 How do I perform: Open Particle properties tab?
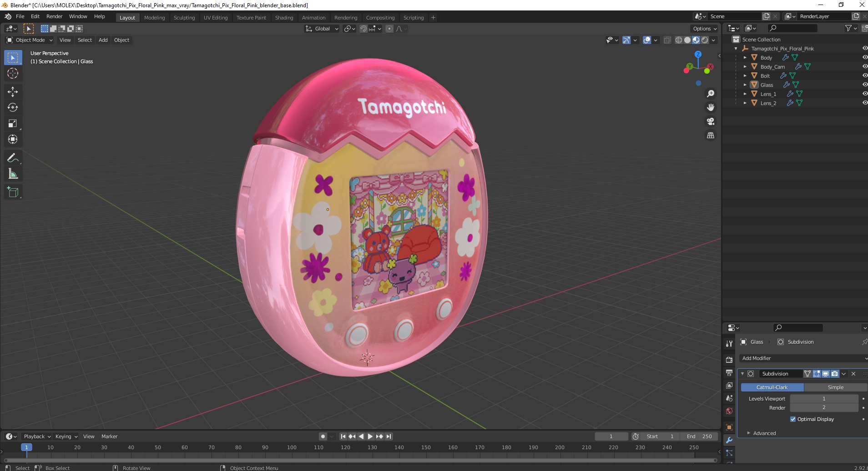pyautogui.click(x=729, y=453)
